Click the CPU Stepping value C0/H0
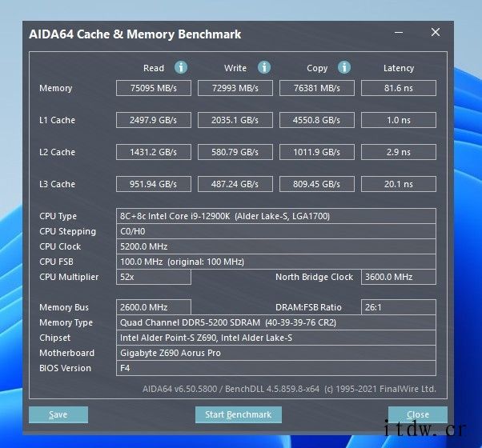The height and width of the screenshot is (448, 482). pyautogui.click(x=276, y=231)
